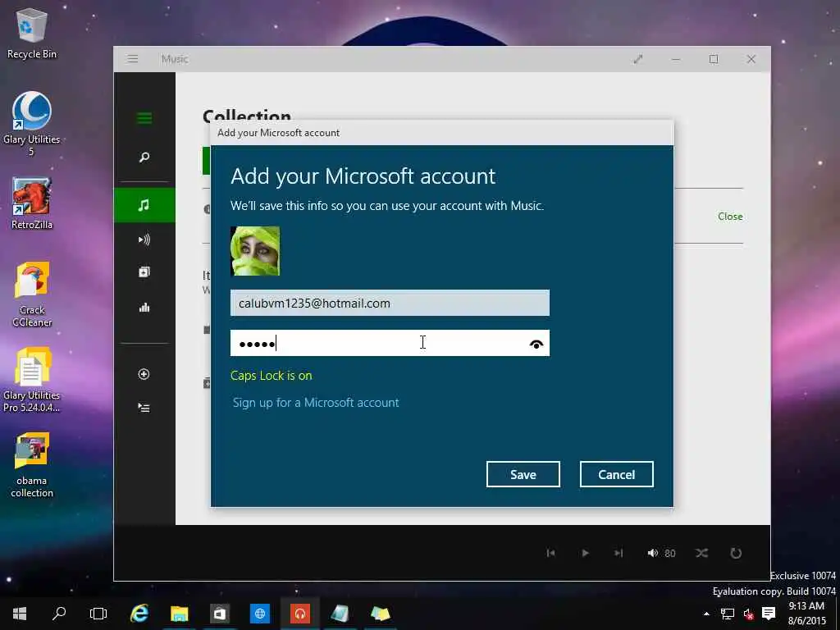Select the music note Collection icon
Screen dimensions: 840x630
pos(144,205)
